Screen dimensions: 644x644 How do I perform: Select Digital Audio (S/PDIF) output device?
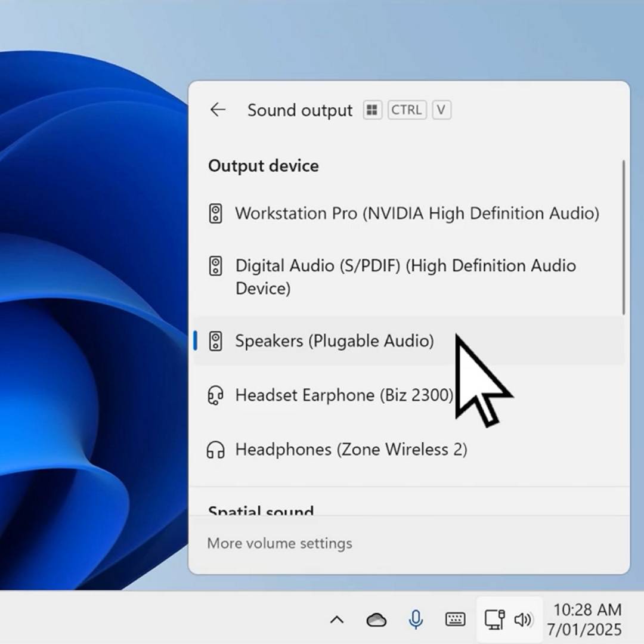pos(408,277)
